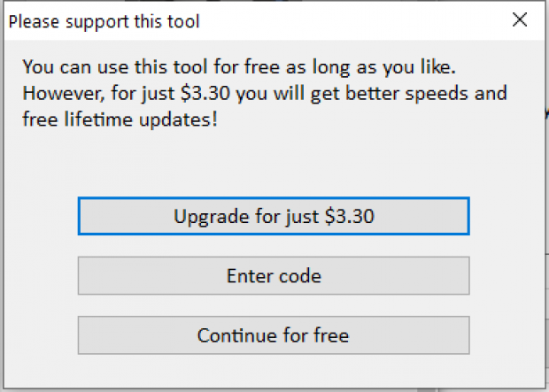Click the $3.30 price text in the message
This screenshot has width=549, height=392.
tap(205, 94)
